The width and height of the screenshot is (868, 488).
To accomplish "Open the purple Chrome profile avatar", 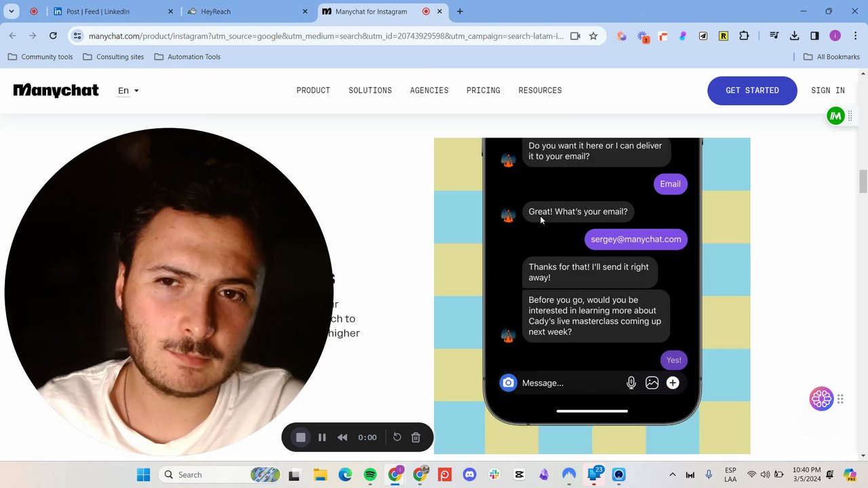I will coord(835,36).
